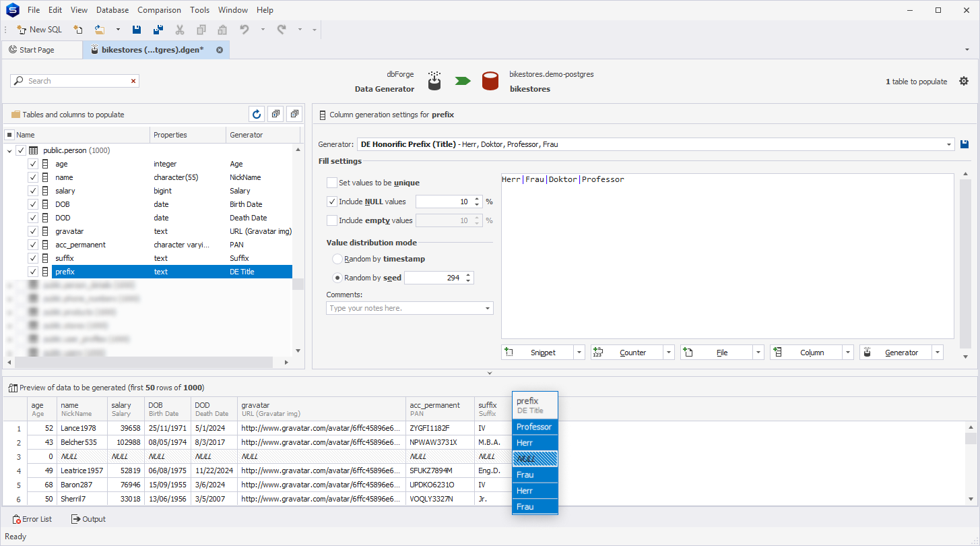Uncheck the age column checkbox

click(33, 164)
